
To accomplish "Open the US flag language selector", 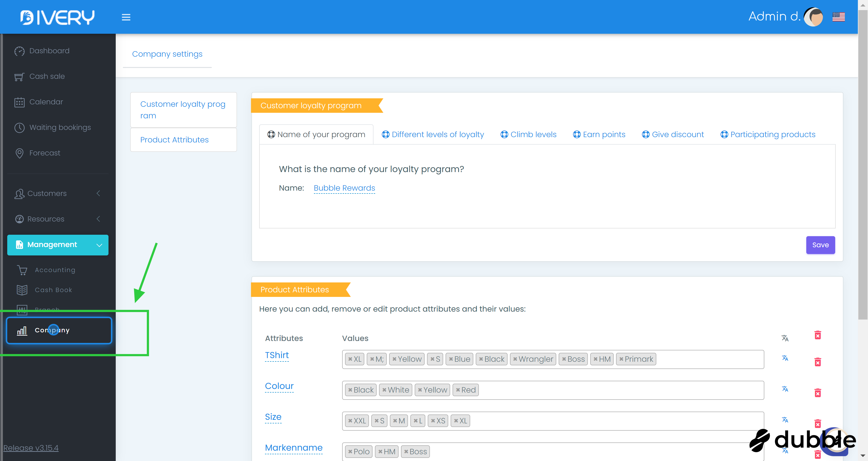I will (838, 16).
